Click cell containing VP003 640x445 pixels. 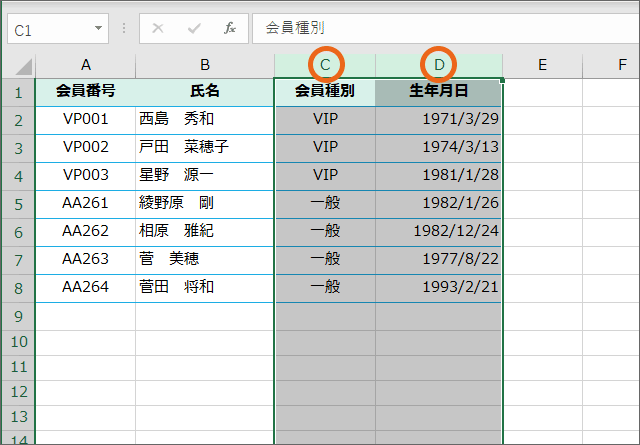(x=85, y=177)
